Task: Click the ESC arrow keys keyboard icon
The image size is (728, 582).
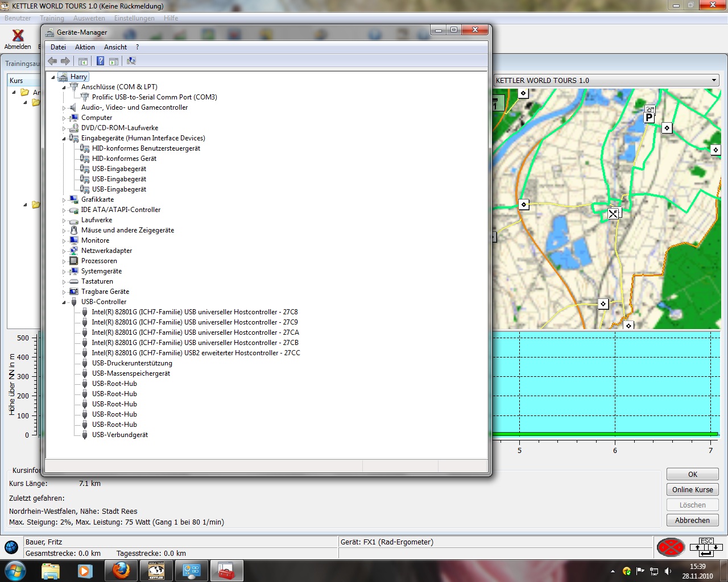Action: tap(706, 547)
